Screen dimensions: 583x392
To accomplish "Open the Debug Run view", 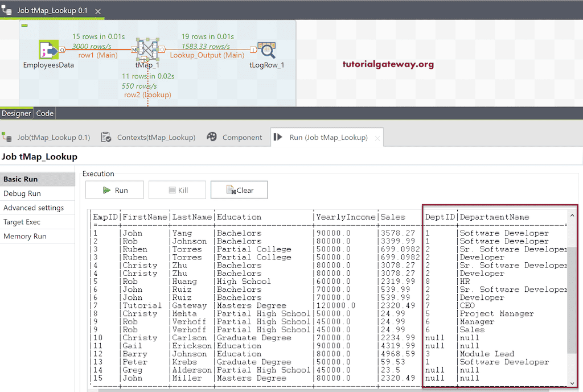I will pos(21,193).
